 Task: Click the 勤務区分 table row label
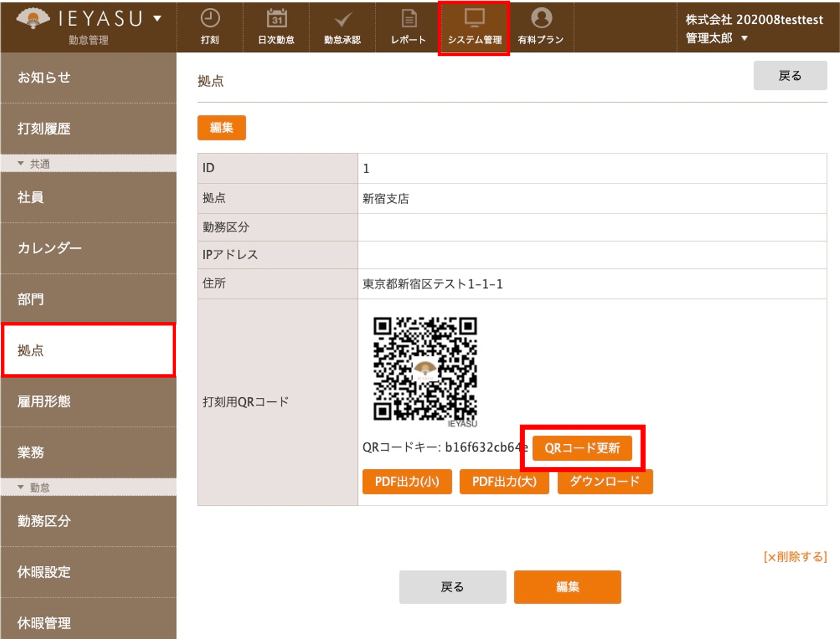pyautogui.click(x=226, y=227)
